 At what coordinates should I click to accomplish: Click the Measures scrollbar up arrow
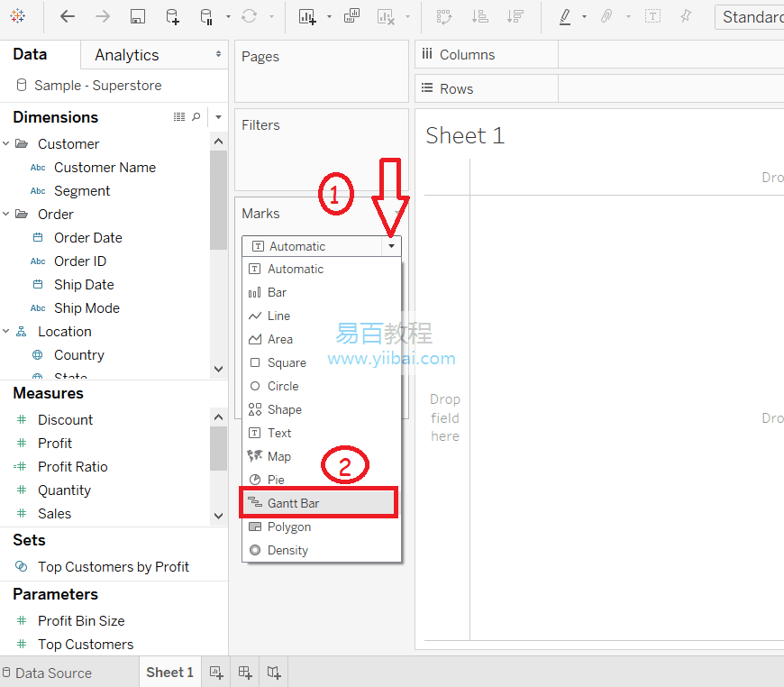(218, 417)
